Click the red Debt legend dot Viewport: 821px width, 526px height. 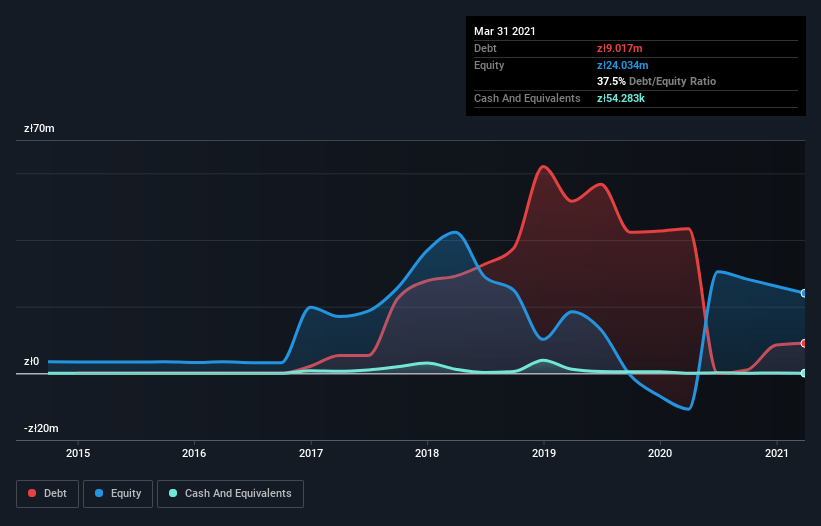32,493
